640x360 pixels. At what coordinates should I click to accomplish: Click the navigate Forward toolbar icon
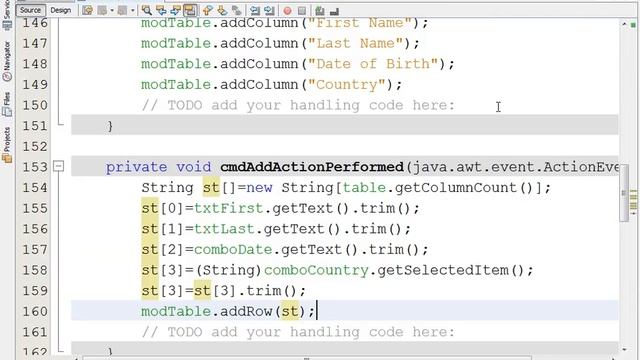point(122,11)
